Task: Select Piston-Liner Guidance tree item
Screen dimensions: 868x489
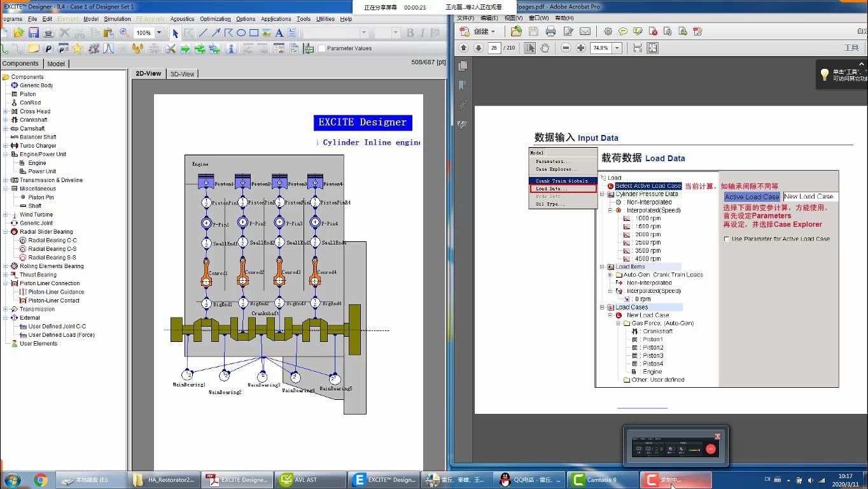Action: pyautogui.click(x=56, y=292)
